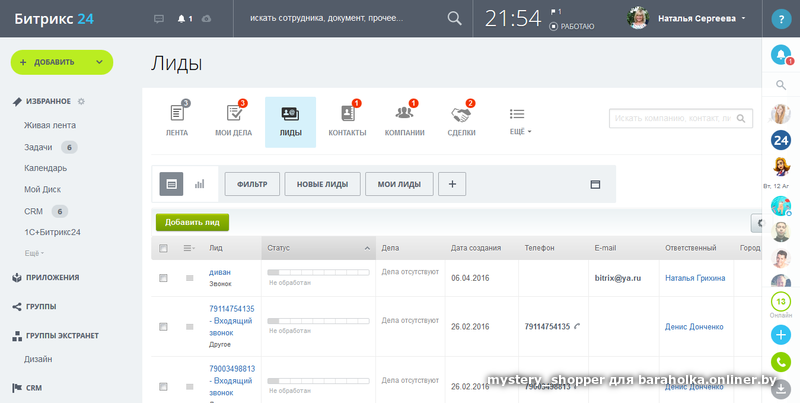Viewport: 800px width, 403px height.
Task: Open favorites settings gear icon
Action: [81, 102]
